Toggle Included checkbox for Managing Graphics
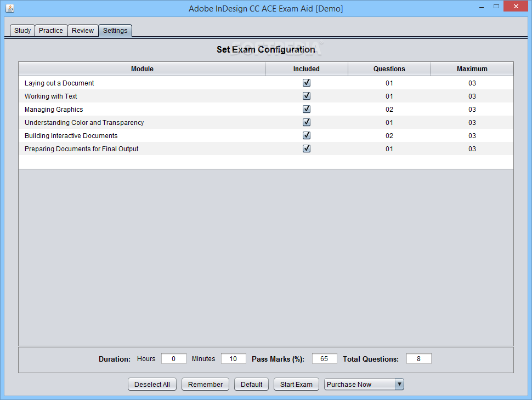Screen dimensions: 532x400 coord(307,109)
